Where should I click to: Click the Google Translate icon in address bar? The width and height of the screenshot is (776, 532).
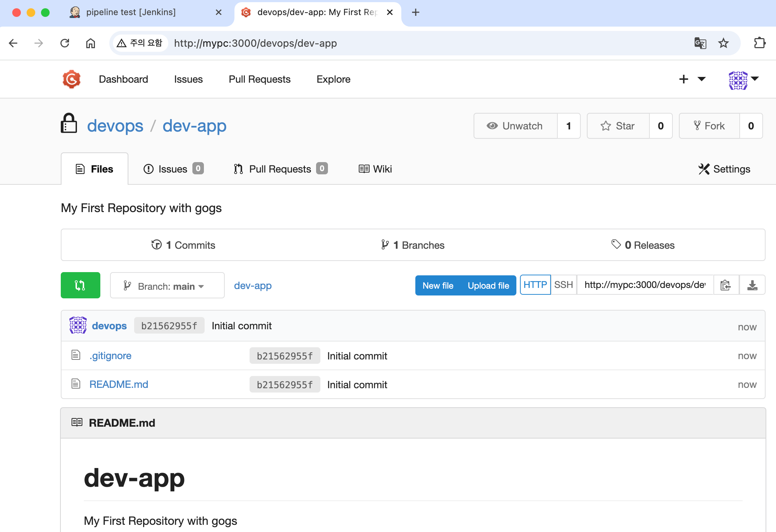(x=700, y=43)
